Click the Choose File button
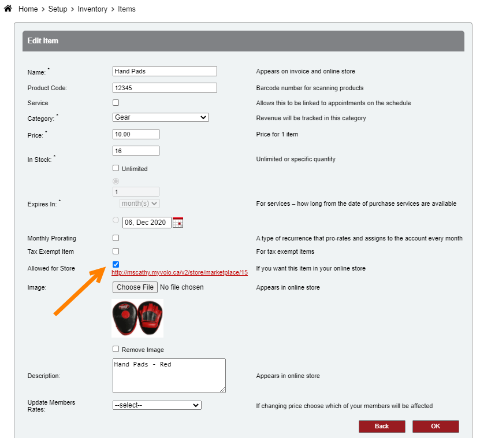This screenshot has height=448, width=480. 135,287
